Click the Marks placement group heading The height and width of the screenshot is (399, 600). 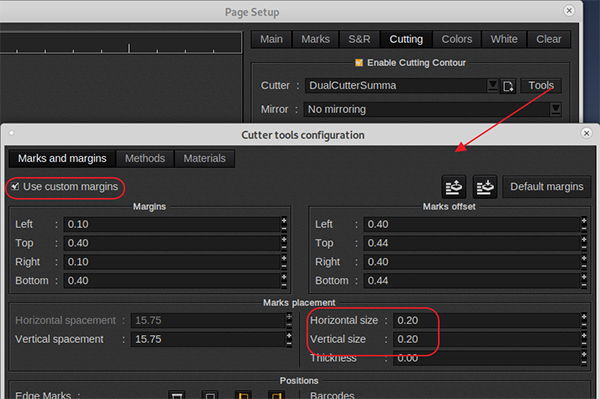pyautogui.click(x=299, y=303)
